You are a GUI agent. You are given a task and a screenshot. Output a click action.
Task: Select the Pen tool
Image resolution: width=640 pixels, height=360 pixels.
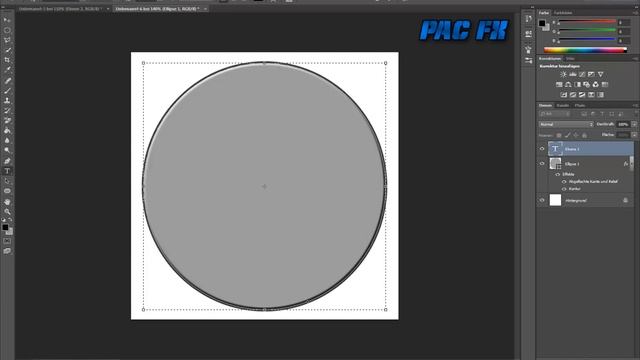(x=7, y=161)
